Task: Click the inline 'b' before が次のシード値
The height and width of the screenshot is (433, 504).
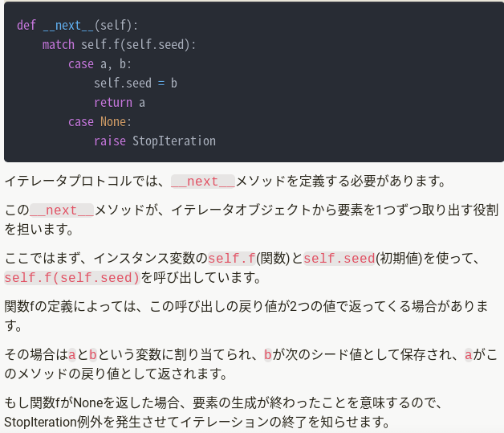Action: click(268, 355)
